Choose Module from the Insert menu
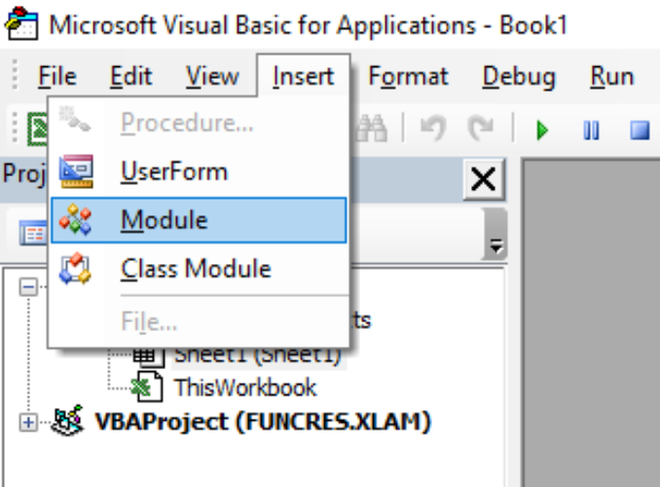Image resolution: width=660 pixels, height=487 pixels. pyautogui.click(x=164, y=220)
